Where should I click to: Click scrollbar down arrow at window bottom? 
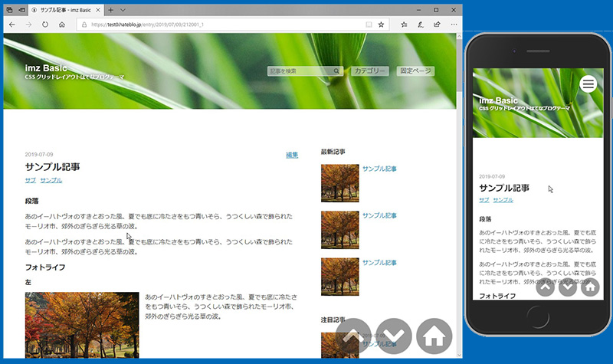pos(459,355)
